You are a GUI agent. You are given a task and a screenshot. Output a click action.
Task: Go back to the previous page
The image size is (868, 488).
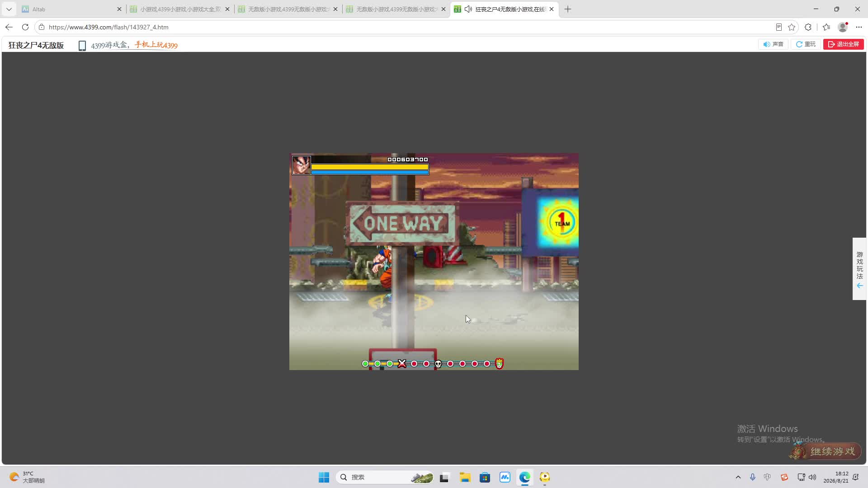9,27
